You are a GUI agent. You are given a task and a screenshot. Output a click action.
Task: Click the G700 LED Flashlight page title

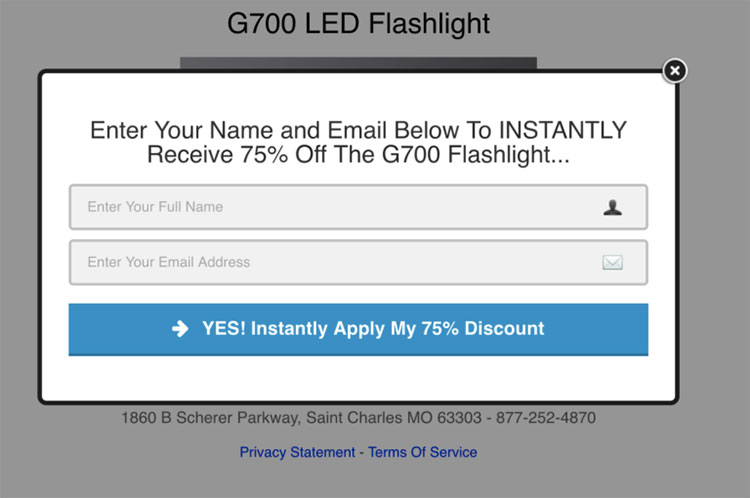(x=359, y=23)
